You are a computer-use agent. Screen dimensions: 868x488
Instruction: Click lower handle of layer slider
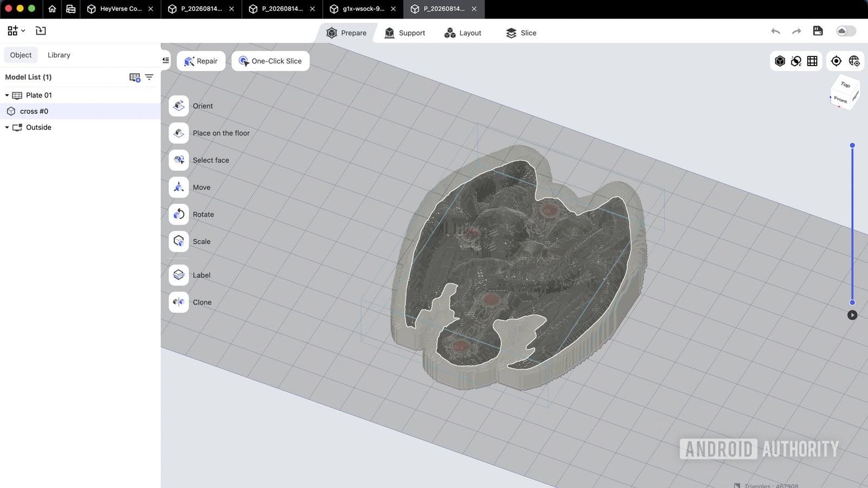tap(852, 303)
